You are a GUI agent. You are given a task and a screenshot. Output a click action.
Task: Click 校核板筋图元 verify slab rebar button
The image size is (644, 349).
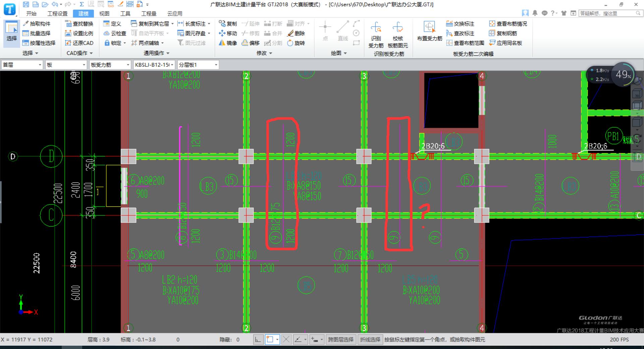[398, 35]
